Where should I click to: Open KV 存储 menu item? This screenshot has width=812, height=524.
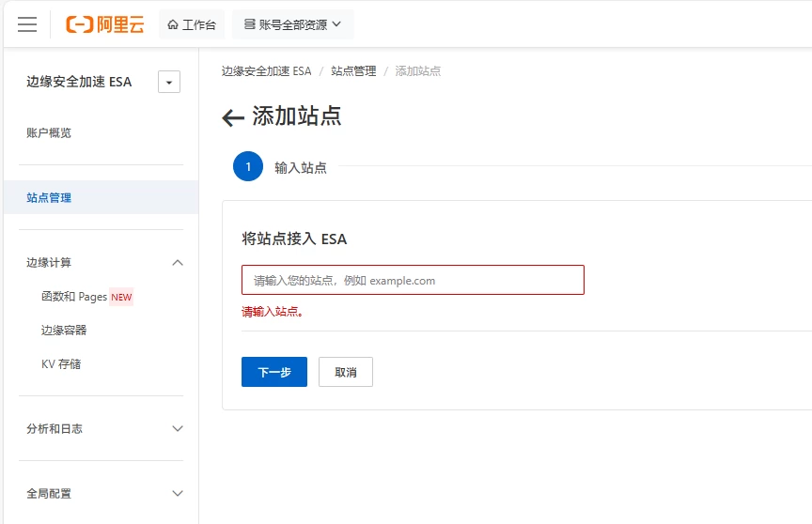pos(61,364)
